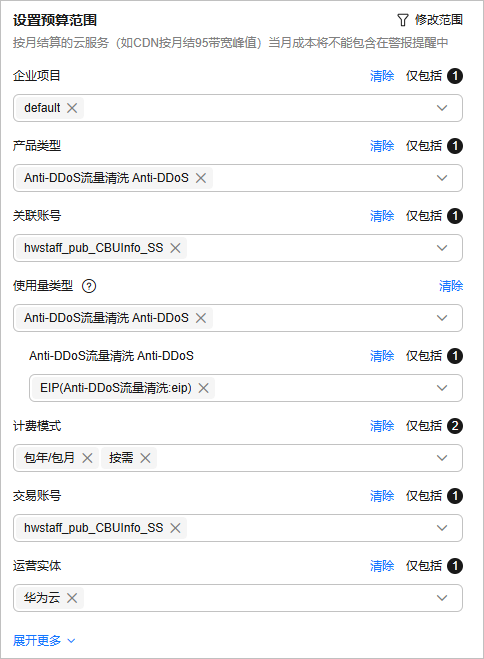Remove Anti-DDoS tag from 产品类型 field
Viewport: 484px width, 659px height.
tap(201, 178)
